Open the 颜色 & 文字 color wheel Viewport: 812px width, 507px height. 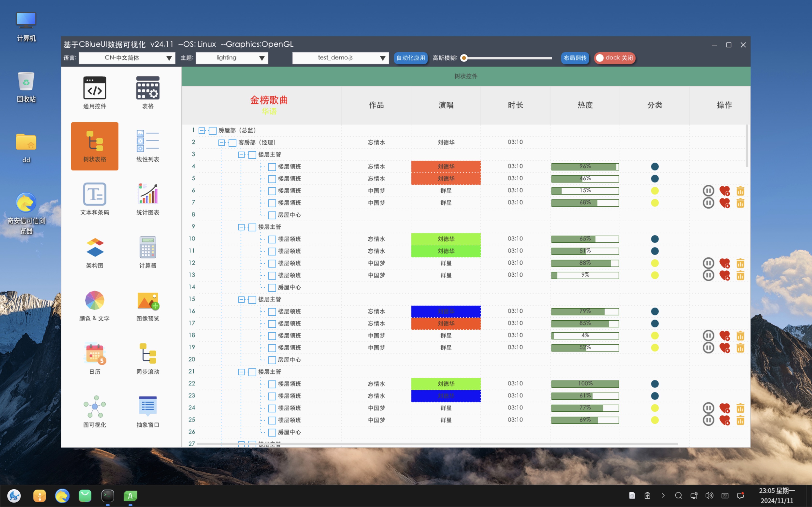click(95, 300)
